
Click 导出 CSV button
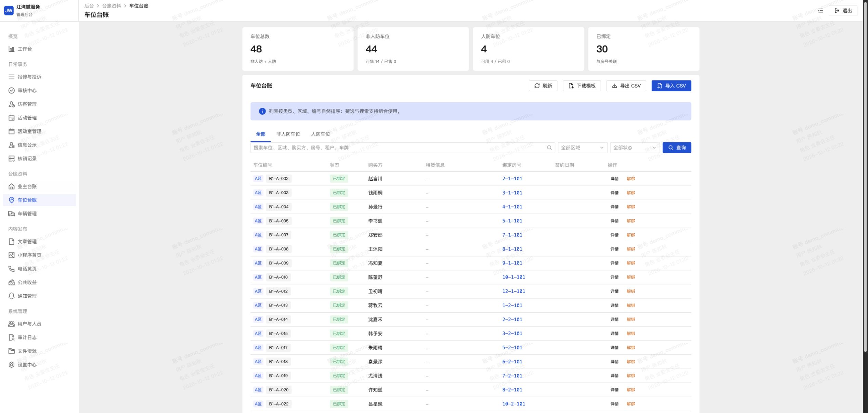point(626,86)
